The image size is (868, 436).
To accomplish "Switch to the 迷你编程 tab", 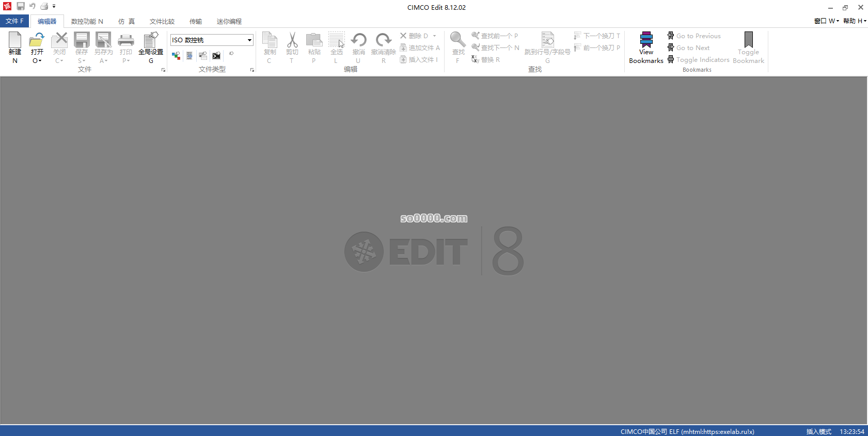I will [229, 21].
